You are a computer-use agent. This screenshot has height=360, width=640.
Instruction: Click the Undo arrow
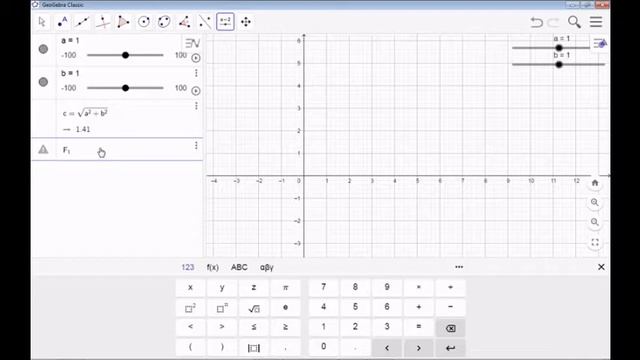coord(536,22)
